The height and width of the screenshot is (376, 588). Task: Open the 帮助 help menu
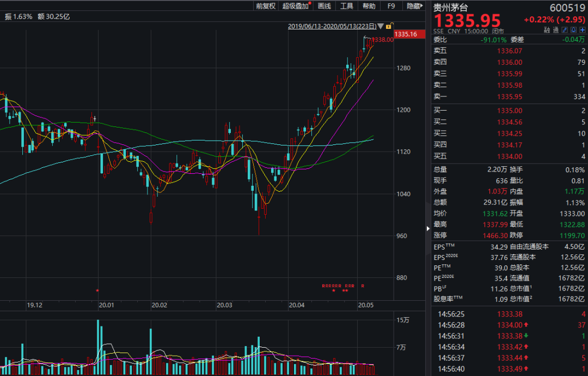click(x=369, y=6)
